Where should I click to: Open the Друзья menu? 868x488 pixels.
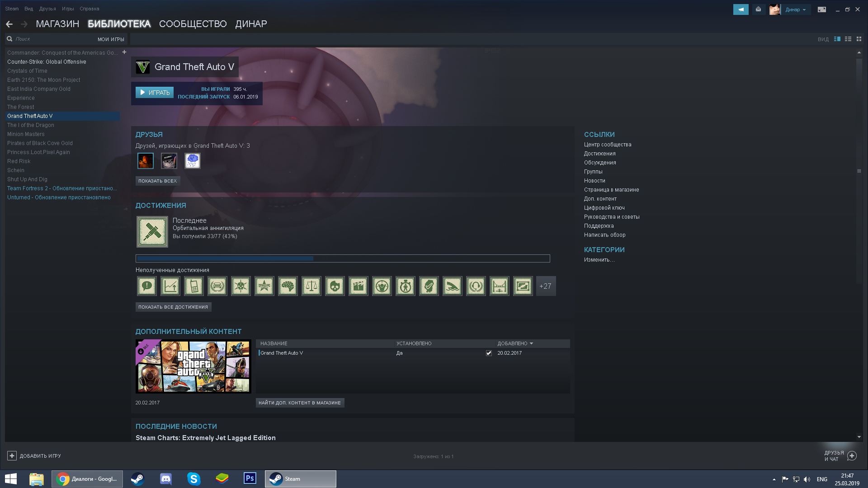pos(47,9)
